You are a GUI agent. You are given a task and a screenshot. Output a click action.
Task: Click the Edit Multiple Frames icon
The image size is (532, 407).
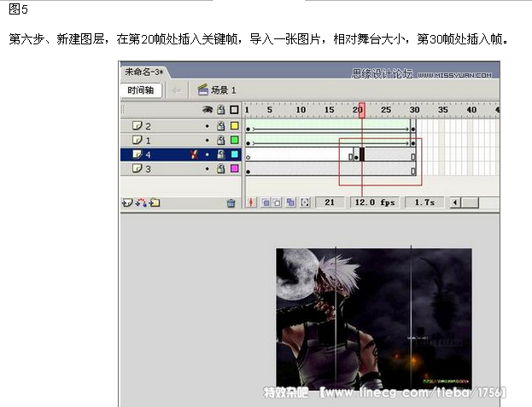[x=290, y=203]
